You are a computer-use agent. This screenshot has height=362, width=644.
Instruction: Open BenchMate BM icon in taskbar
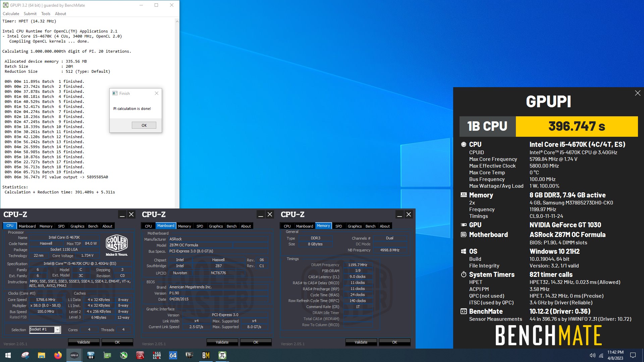[206, 355]
